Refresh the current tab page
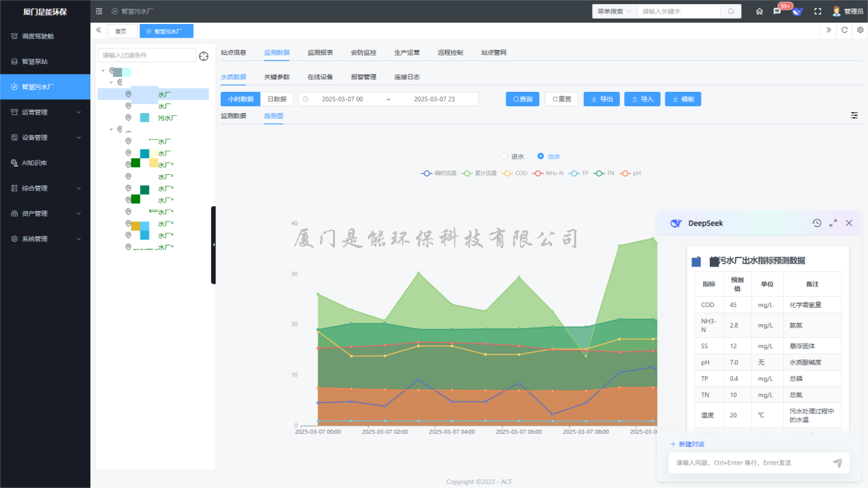 click(845, 30)
